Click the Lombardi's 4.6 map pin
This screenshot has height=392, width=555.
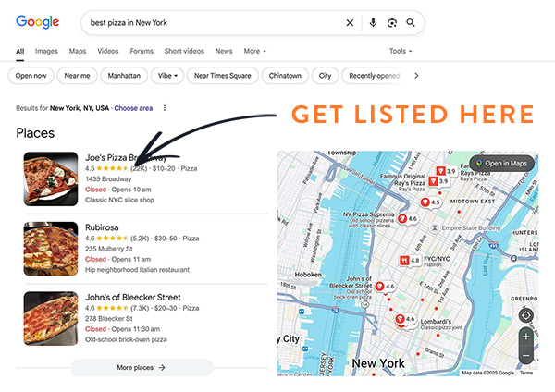click(405, 319)
